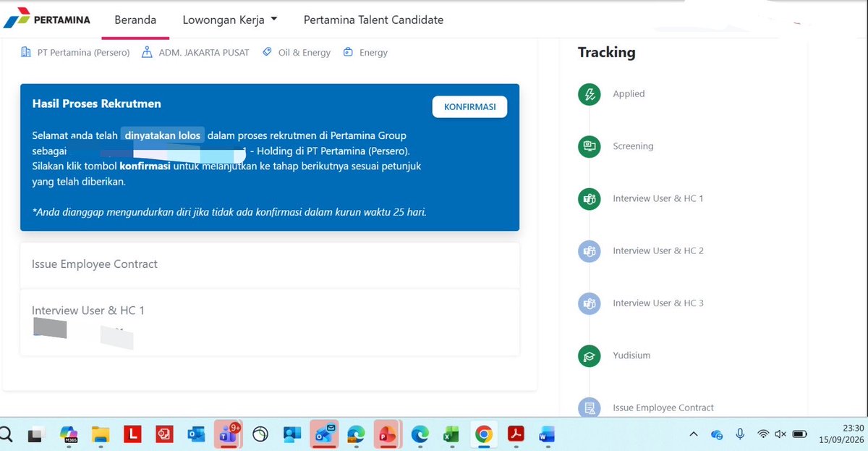This screenshot has width=868, height=451.
Task: Click the muted volume icon in the tray
Action: tap(780, 434)
